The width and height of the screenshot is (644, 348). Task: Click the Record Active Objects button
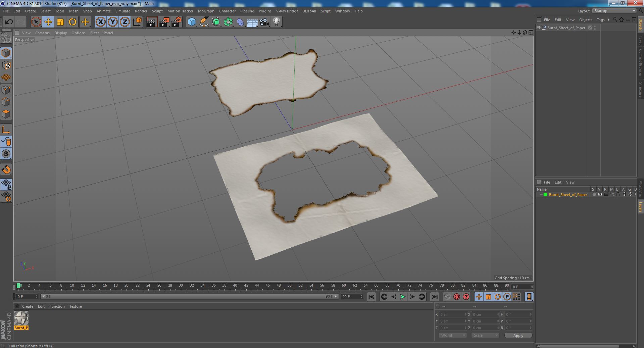tap(447, 297)
